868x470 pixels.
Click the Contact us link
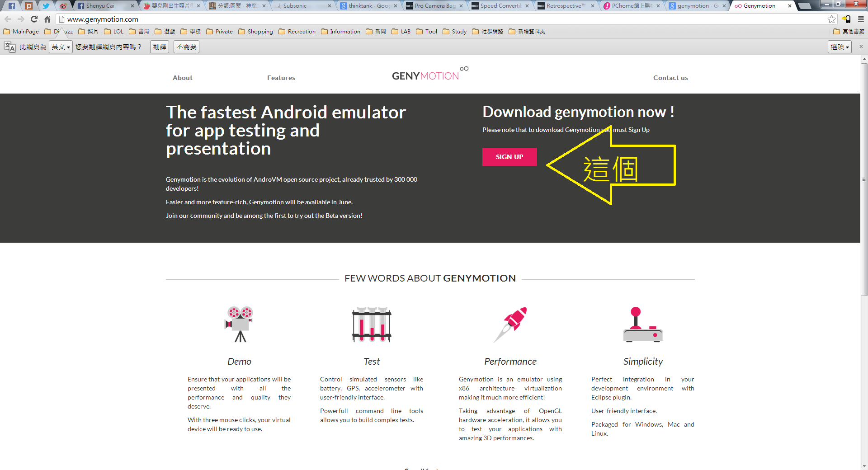coord(670,78)
